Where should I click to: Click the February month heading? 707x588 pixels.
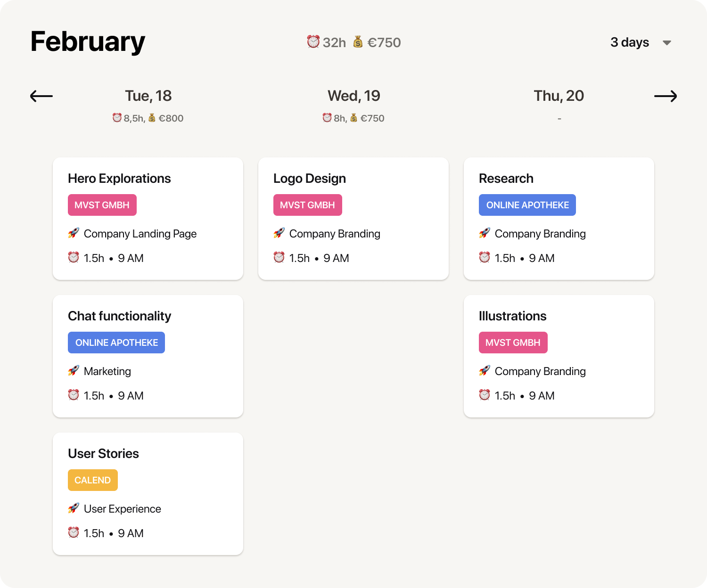88,42
